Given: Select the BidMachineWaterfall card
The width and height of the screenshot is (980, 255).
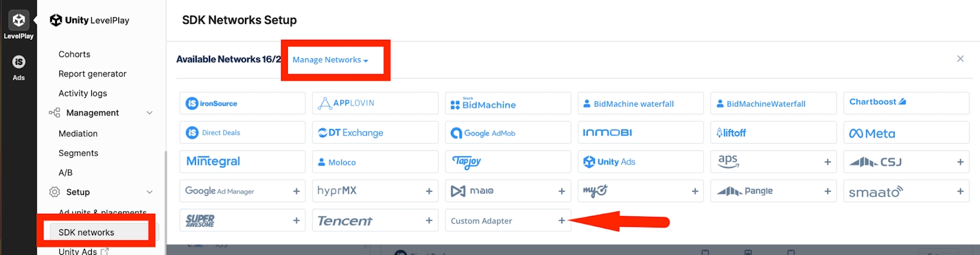Looking at the screenshot, I should tap(774, 103).
